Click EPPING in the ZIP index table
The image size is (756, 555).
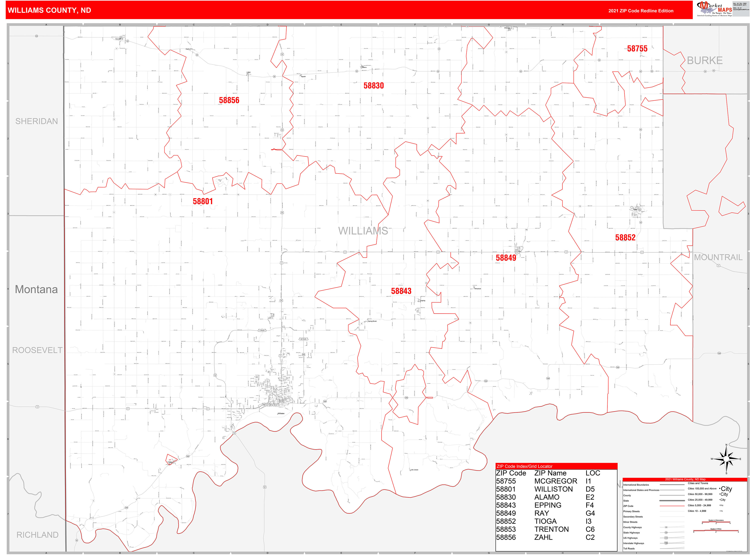coord(548,505)
